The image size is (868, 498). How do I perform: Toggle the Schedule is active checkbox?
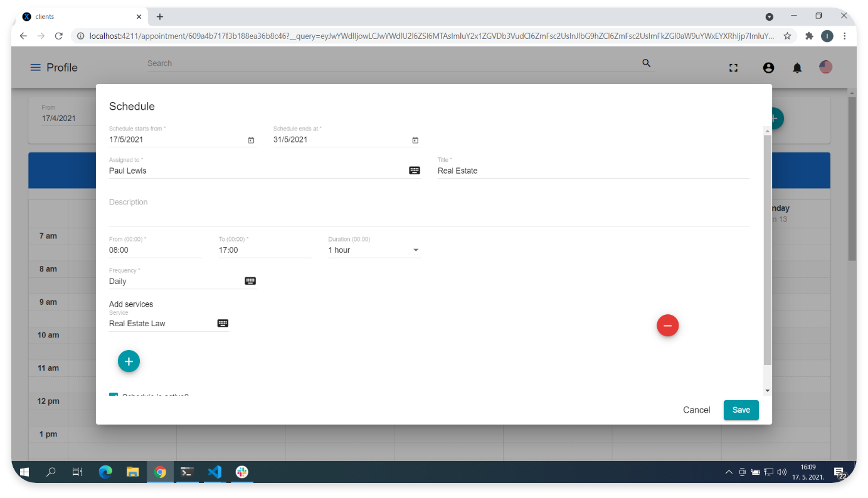tap(114, 395)
